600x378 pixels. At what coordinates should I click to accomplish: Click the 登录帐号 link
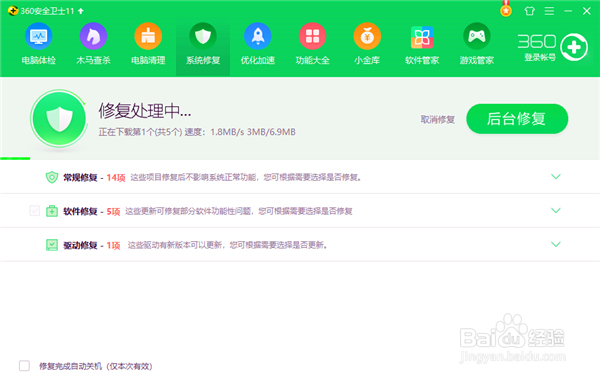click(x=540, y=57)
